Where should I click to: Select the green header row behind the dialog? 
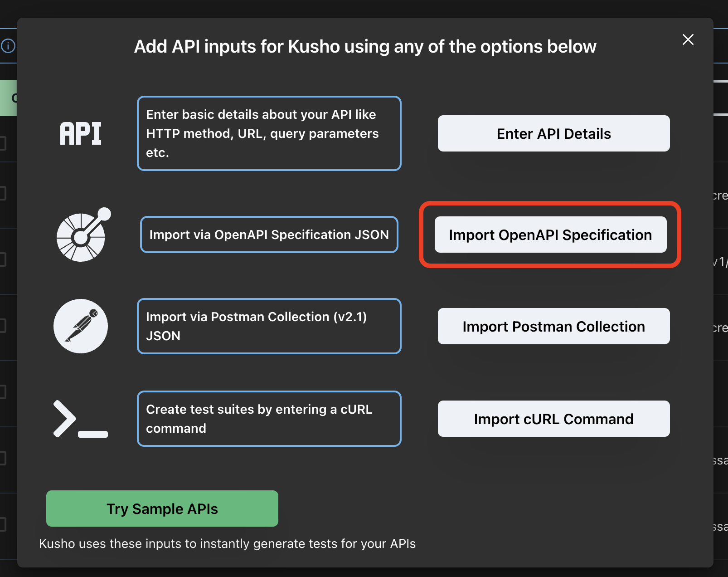coord(9,97)
